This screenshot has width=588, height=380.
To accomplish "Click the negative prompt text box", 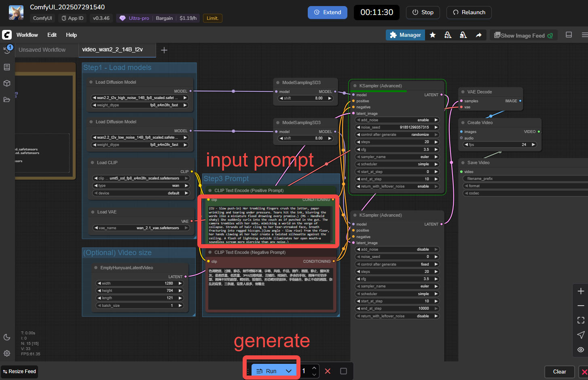I will click(270, 288).
